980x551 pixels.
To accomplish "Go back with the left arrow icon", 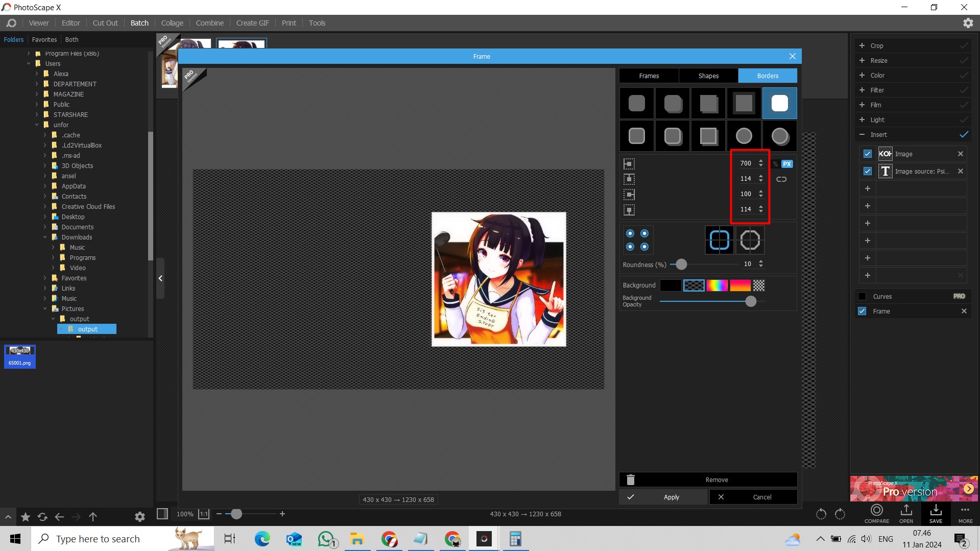I will coord(59,517).
